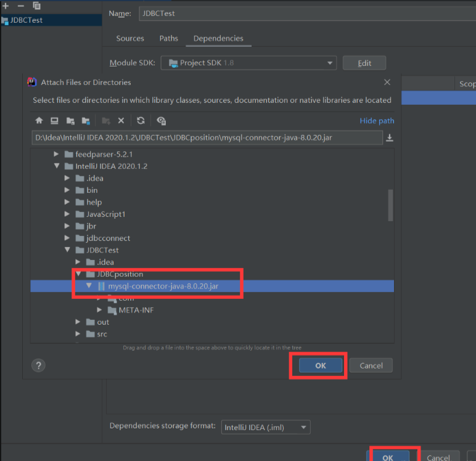Close the Attach Files or Directories dialog
This screenshot has height=461, width=476.
[387, 82]
